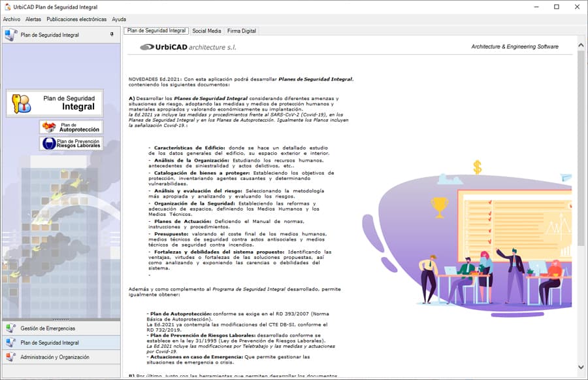Image resolution: width=588 pixels, height=380 pixels.
Task: Select Plan de Seguridad Integral tab
Action: click(156, 31)
